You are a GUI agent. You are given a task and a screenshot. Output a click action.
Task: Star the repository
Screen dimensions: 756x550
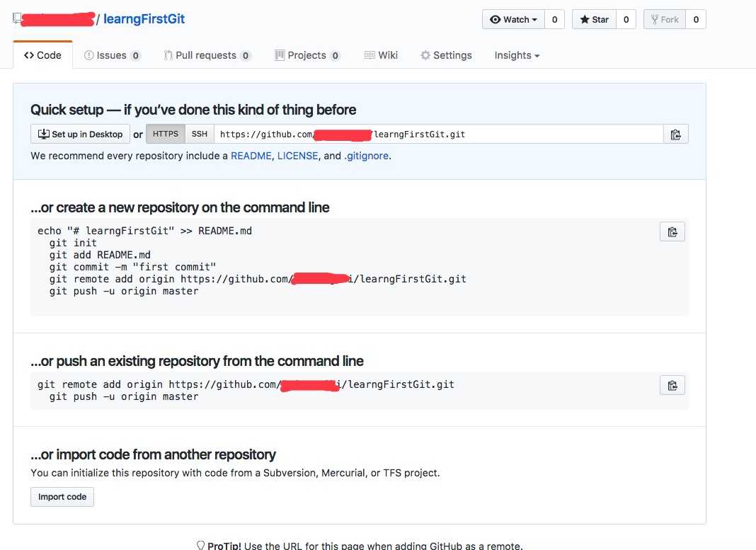tap(594, 19)
